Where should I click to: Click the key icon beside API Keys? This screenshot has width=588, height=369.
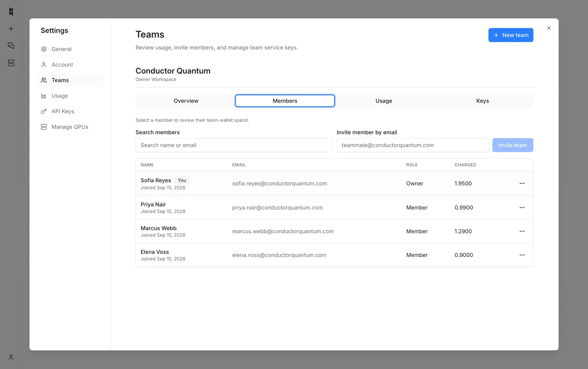click(44, 111)
